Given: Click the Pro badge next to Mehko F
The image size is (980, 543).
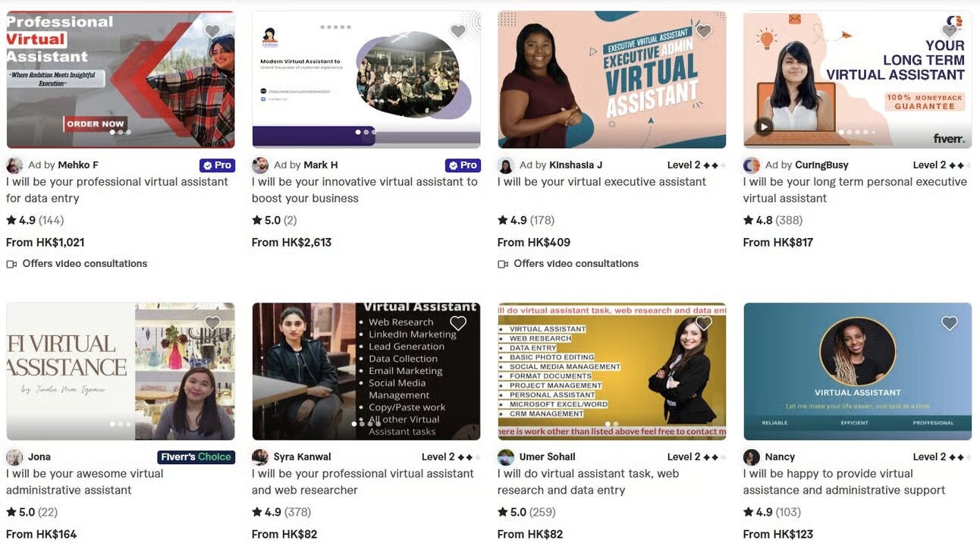Looking at the screenshot, I should 217,165.
